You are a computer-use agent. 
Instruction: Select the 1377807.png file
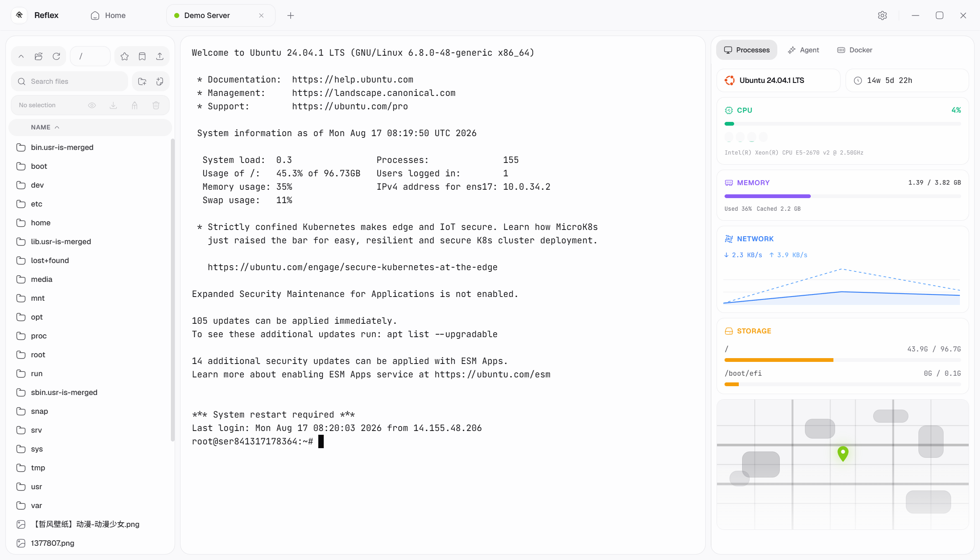pyautogui.click(x=90, y=543)
